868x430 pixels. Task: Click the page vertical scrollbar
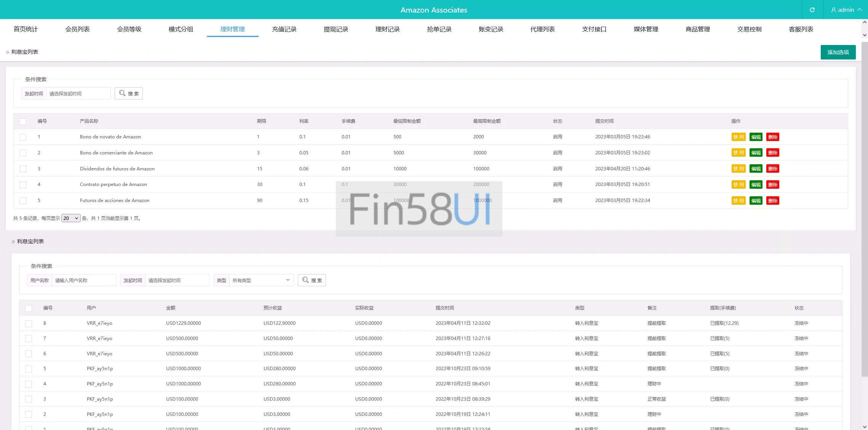point(865,210)
